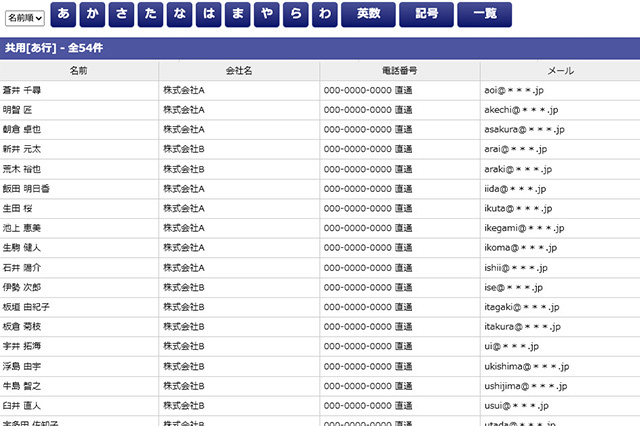The image size is (640, 426).
Task: Click 株式会社B in 宇井 拓海 row
Action: coord(184,346)
